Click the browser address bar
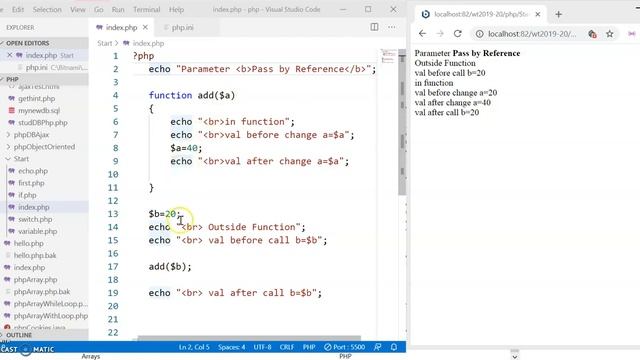This screenshot has width=640, height=360. tap(533, 34)
